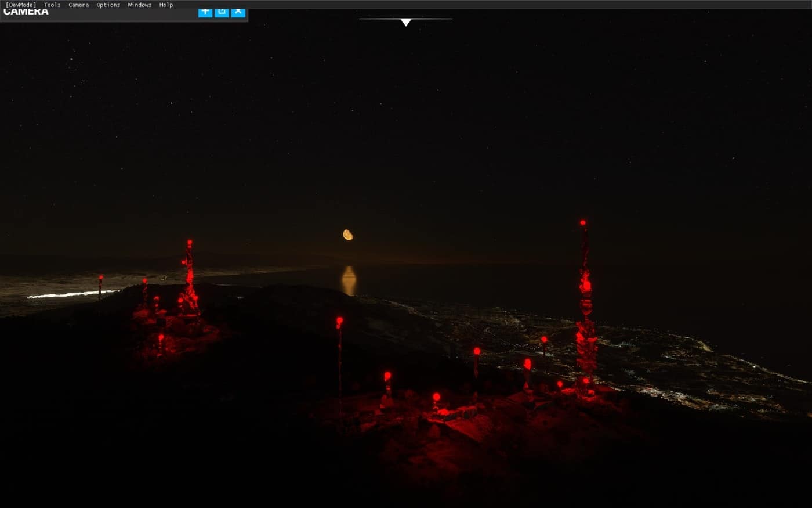The image size is (812, 508).
Task: Open the Camera menu in menu bar
Action: tap(79, 5)
